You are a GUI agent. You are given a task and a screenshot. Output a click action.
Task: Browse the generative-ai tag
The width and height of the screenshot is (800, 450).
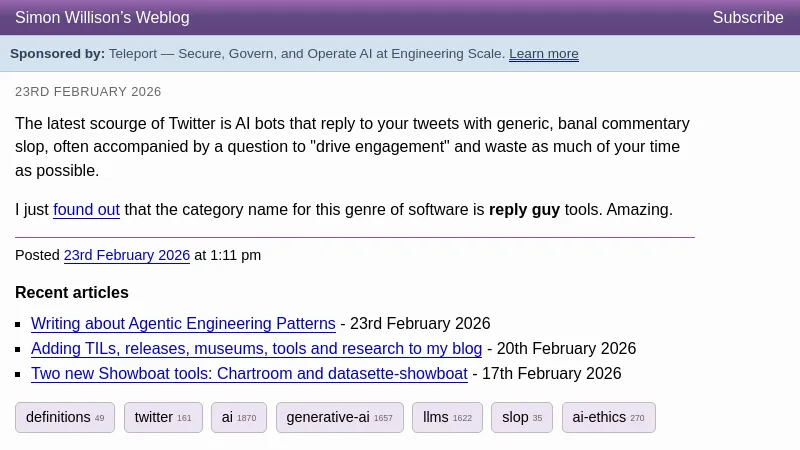(x=339, y=418)
